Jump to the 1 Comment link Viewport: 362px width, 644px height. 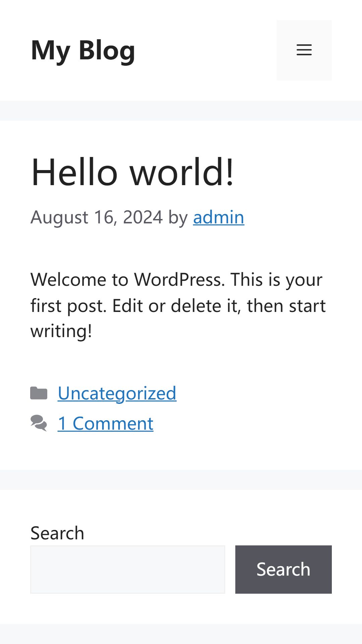coord(106,423)
